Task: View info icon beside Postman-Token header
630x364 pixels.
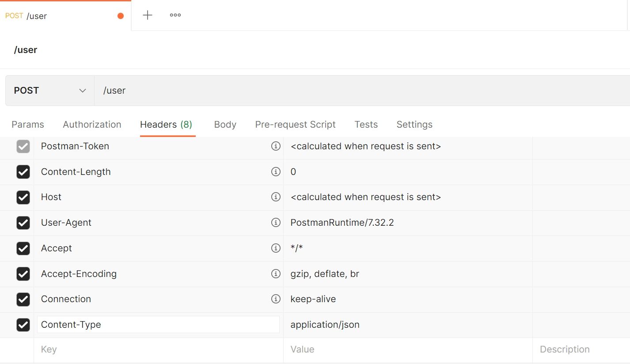Action: tap(276, 146)
